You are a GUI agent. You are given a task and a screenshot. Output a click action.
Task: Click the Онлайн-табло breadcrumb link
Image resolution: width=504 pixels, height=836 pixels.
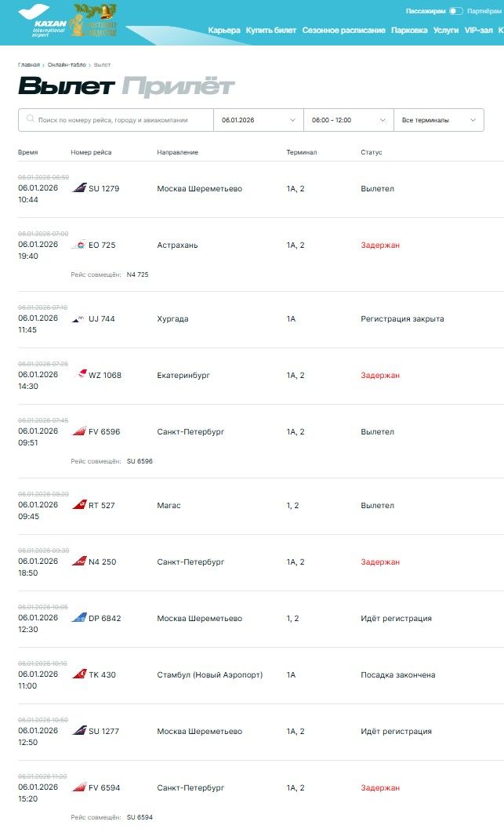(x=67, y=64)
